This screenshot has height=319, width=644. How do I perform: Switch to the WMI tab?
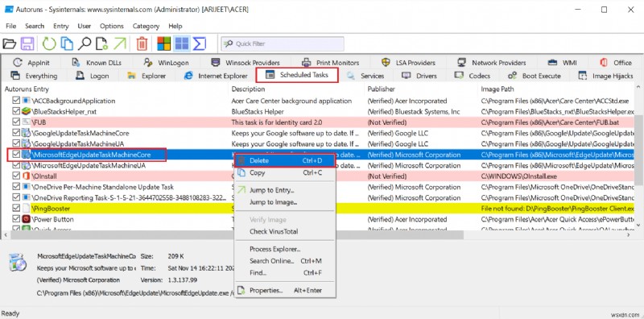pos(562,63)
